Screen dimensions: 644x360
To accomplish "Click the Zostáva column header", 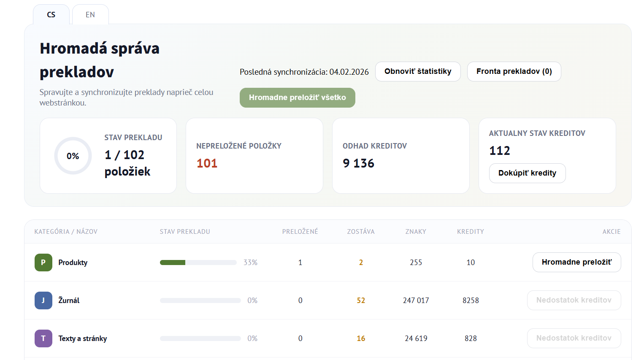I will pyautogui.click(x=360, y=232).
